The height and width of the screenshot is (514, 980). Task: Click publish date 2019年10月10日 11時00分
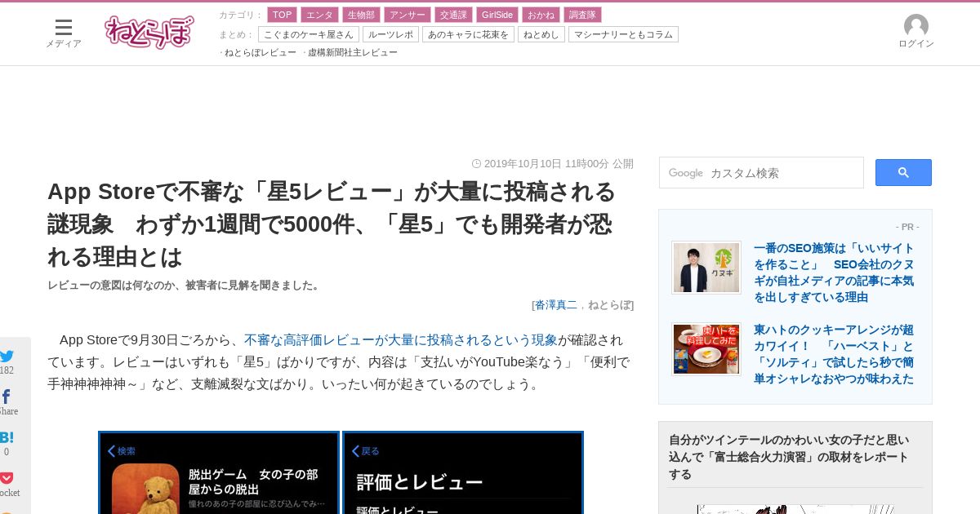pyautogui.click(x=546, y=164)
